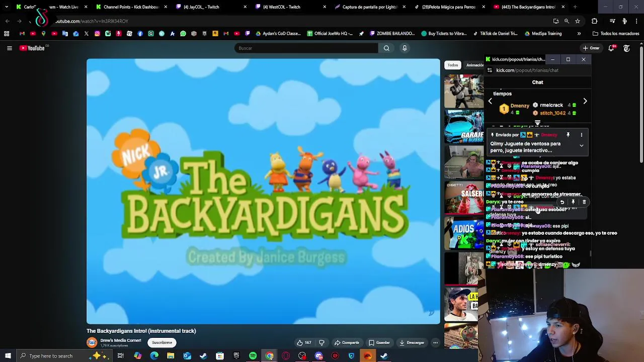Click the search magnifier button
The image size is (644, 362).
[x=386, y=48]
